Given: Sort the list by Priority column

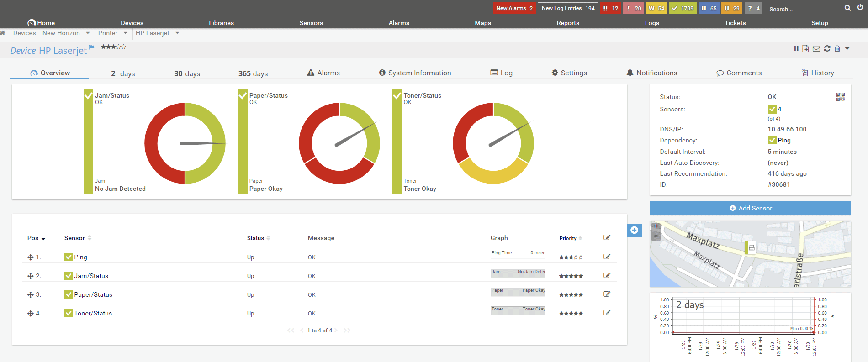Looking at the screenshot, I should (571, 238).
